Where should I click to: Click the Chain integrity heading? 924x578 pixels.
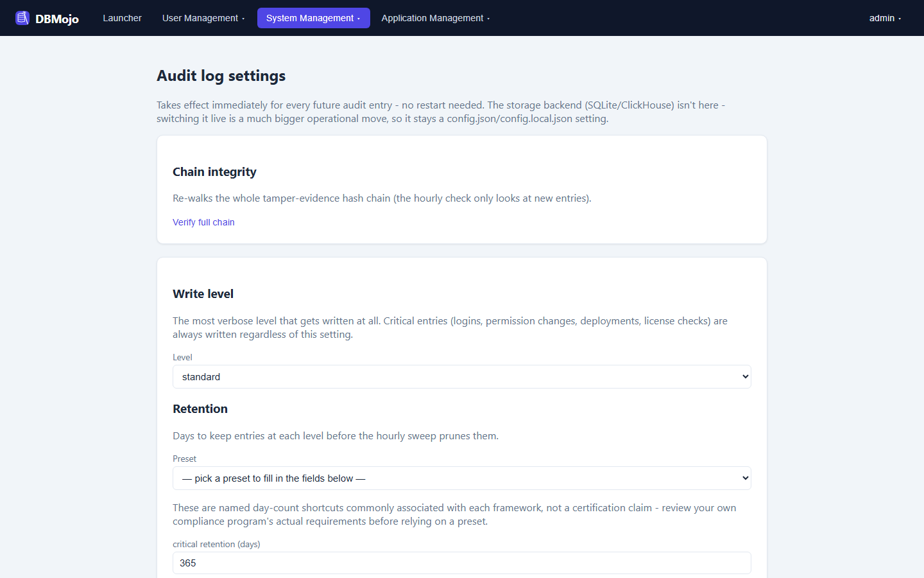(214, 171)
